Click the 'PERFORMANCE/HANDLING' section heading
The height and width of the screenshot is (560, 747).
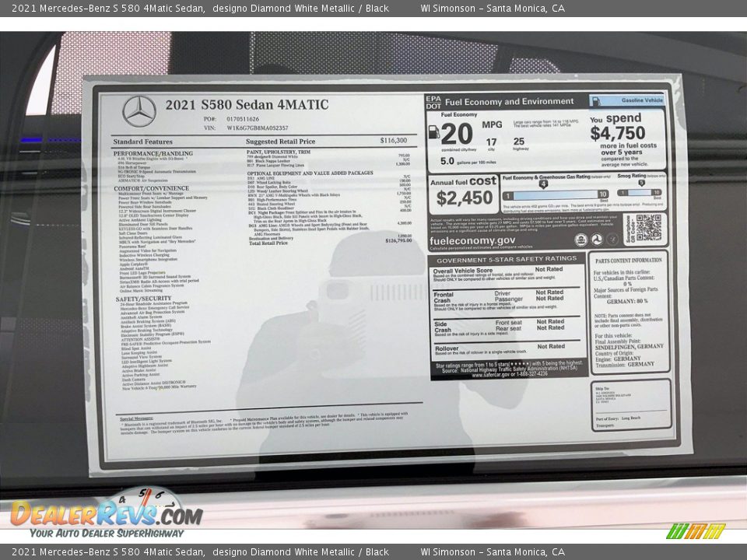click(x=153, y=153)
